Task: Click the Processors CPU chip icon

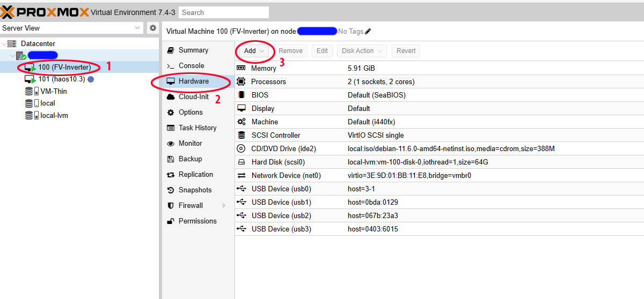Action: (241, 82)
